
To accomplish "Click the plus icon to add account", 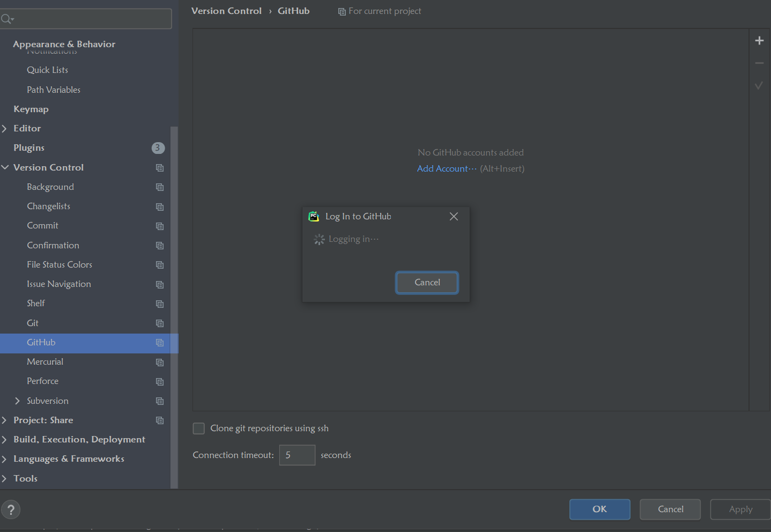I will pyautogui.click(x=759, y=41).
